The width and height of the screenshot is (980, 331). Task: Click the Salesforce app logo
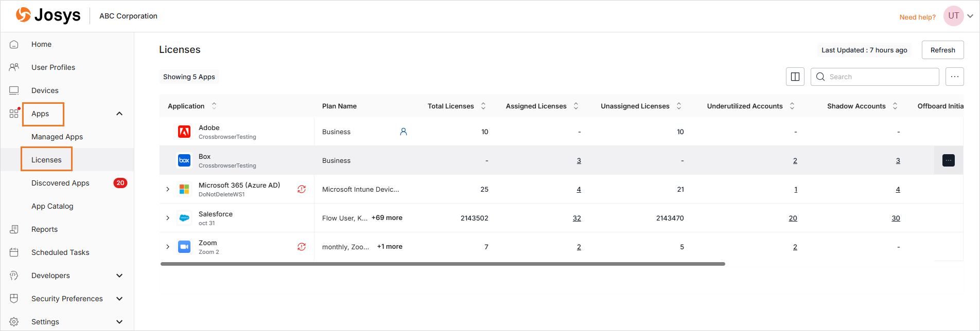click(x=184, y=218)
